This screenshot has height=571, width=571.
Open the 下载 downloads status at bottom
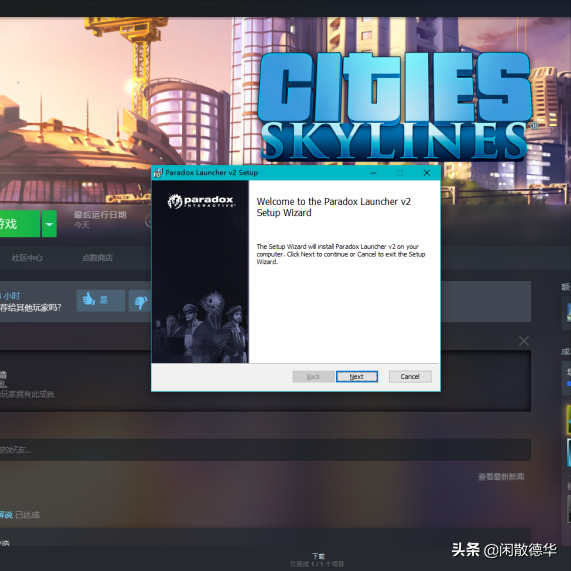tap(318, 556)
